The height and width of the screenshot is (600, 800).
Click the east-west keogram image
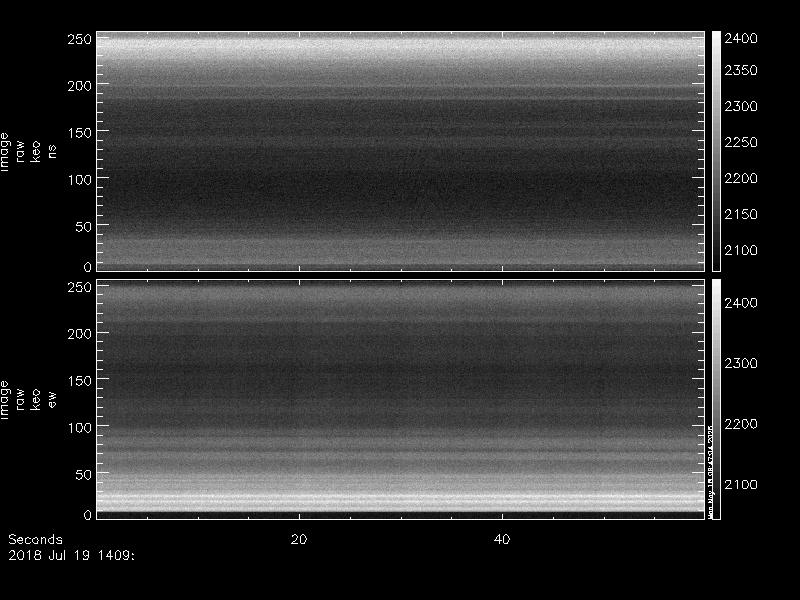point(401,399)
